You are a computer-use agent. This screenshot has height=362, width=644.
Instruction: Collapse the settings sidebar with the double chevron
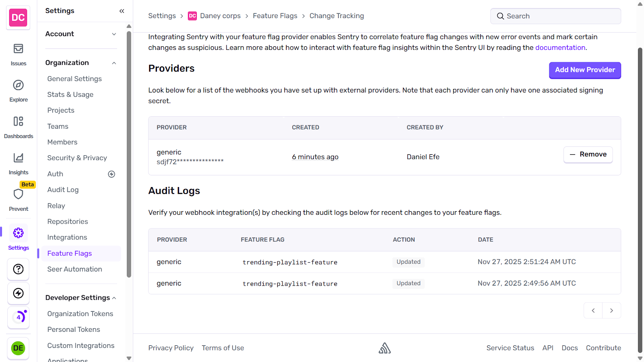(x=122, y=11)
